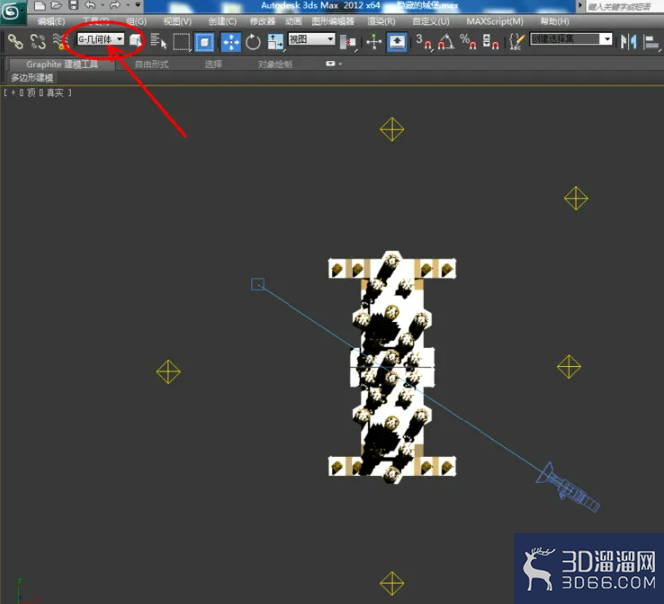
Task: Toggle the 3D Snaps magnet
Action: [424, 42]
